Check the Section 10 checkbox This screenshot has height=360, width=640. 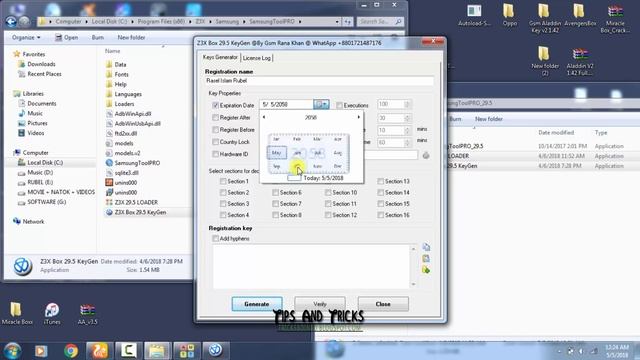coord(328,192)
